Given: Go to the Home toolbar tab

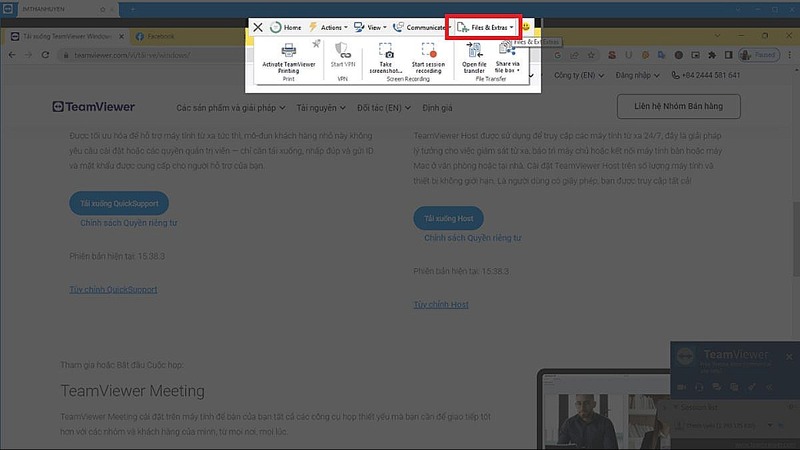Looking at the screenshot, I should point(285,27).
